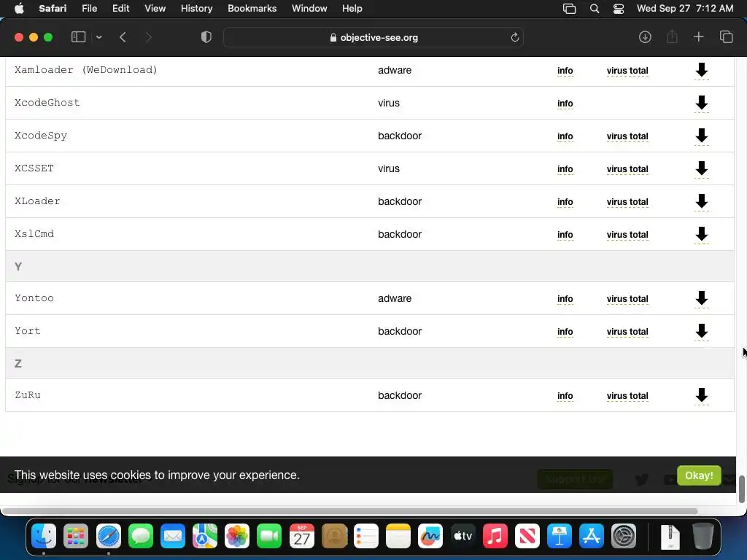Reload the objective-see.org page
The width and height of the screenshot is (747, 560).
514,37
